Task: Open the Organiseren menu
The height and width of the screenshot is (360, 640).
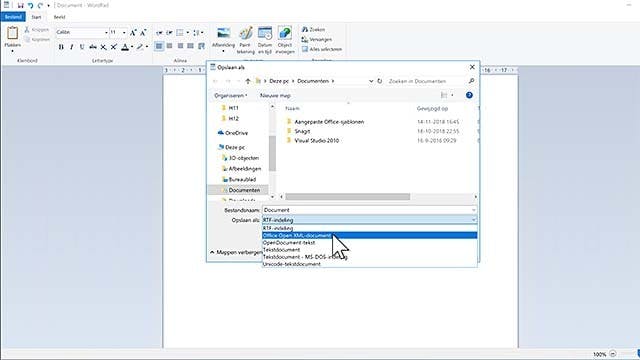Action: coord(231,96)
